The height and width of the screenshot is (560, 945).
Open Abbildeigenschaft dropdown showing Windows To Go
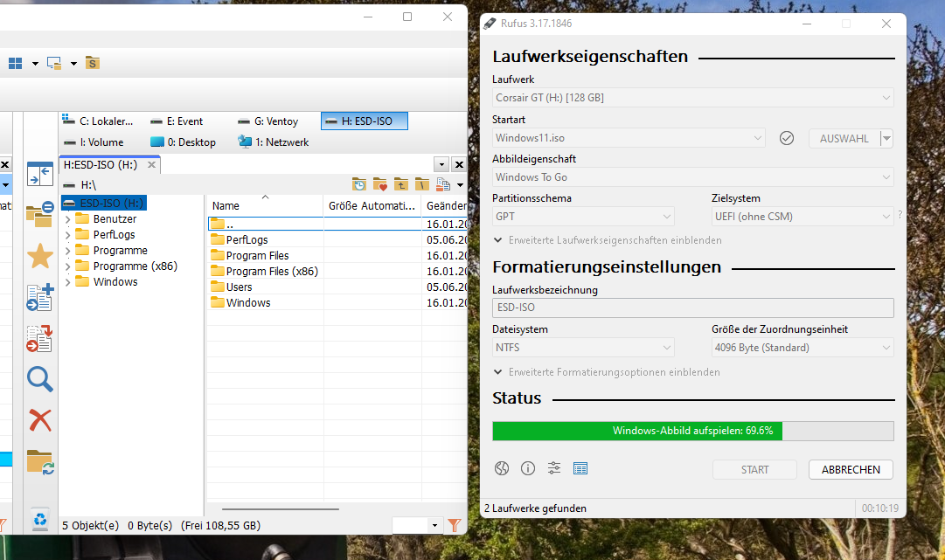692,177
